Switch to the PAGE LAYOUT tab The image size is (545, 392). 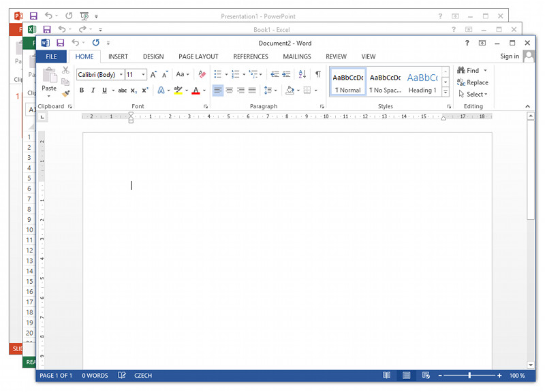click(198, 56)
